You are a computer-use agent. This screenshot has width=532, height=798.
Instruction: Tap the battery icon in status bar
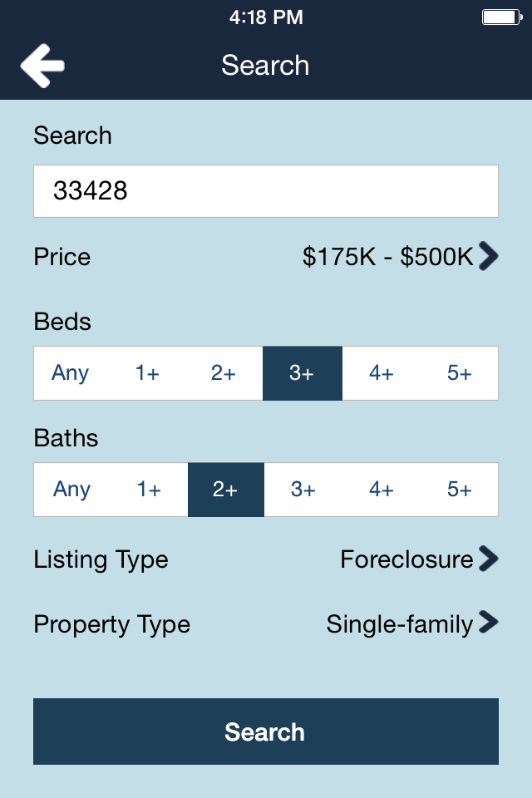tap(502, 17)
